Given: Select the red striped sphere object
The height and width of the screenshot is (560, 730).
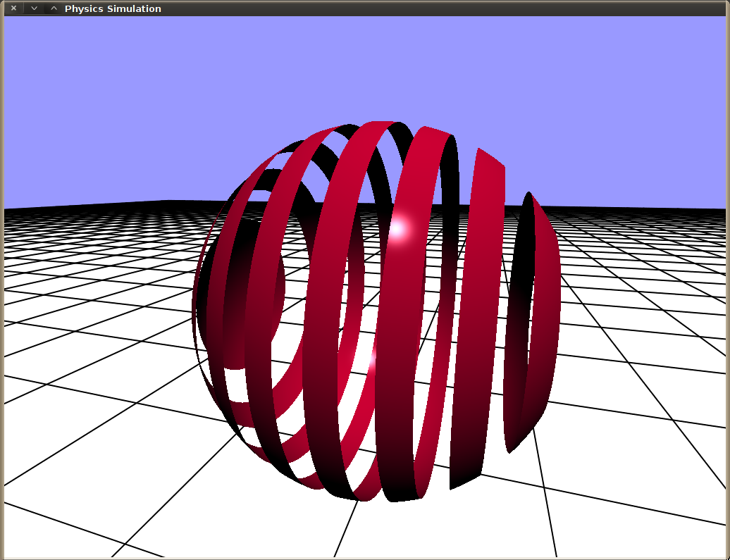Looking at the screenshot, I should click(x=376, y=311).
